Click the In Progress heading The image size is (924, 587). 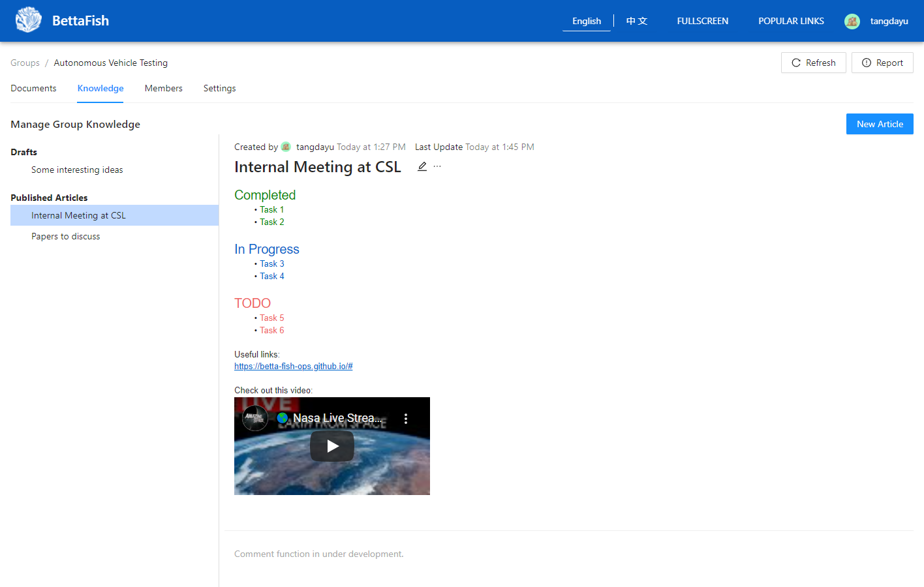coord(266,249)
